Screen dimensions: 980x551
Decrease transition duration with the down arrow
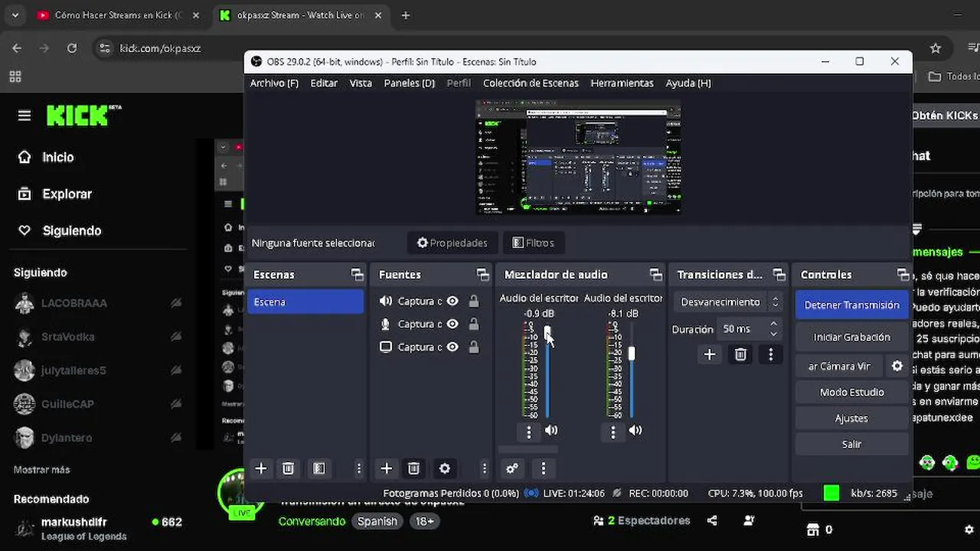[773, 334]
